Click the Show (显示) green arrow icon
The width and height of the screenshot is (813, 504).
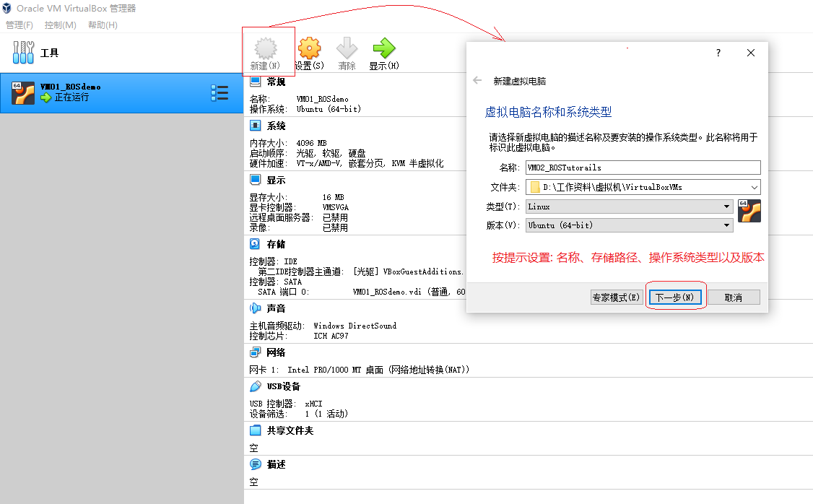pos(383,49)
